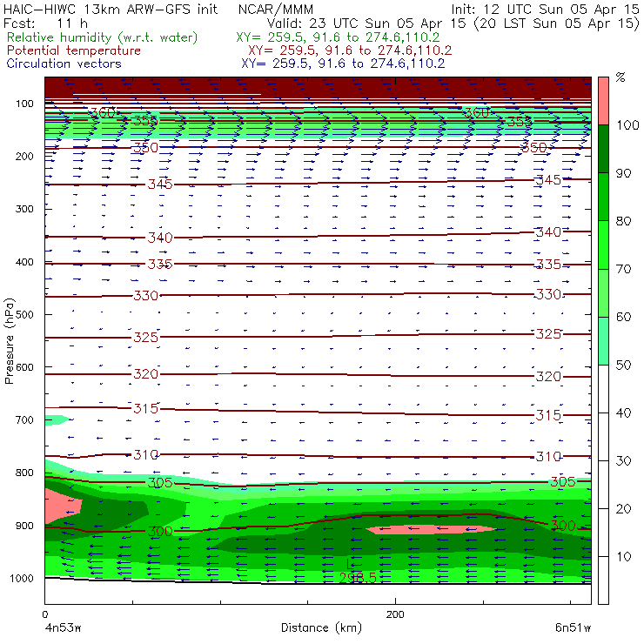644x644 pixels.
Task: Click the '%' unit atop the colorbar
Action: tap(621, 77)
